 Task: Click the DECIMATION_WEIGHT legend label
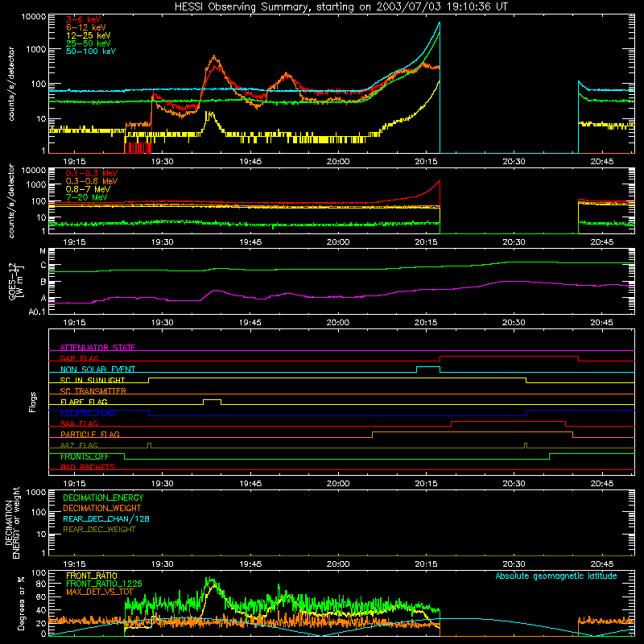(102, 508)
